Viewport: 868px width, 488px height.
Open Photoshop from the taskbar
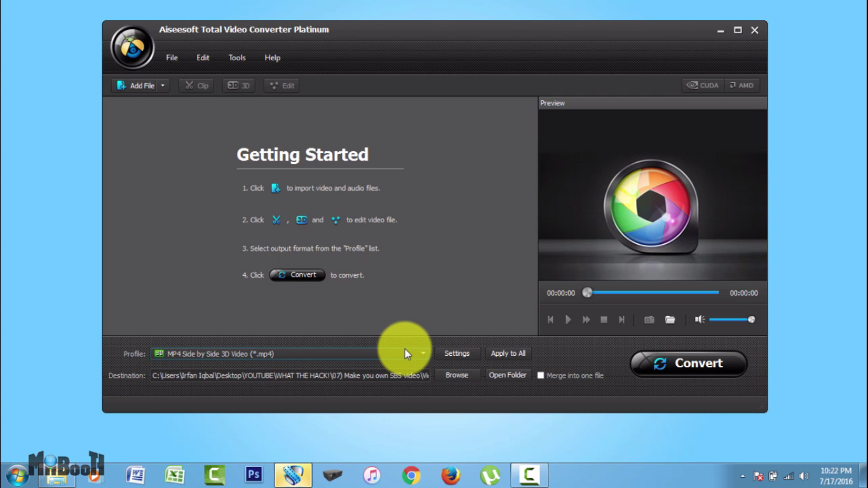pos(254,475)
